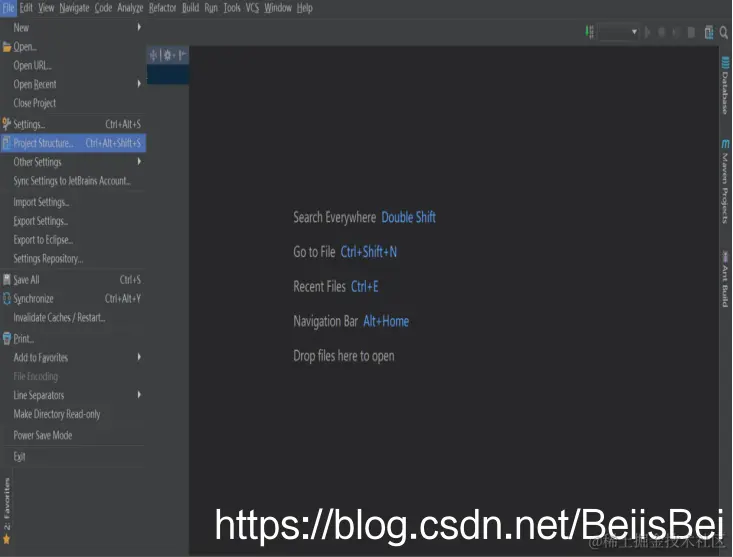
Task: Toggle Power Save Mode
Action: (73, 436)
